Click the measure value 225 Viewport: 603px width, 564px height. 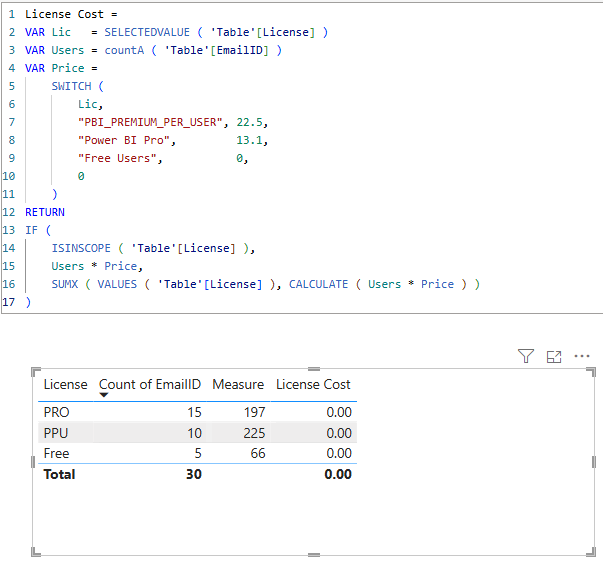pyautogui.click(x=254, y=433)
